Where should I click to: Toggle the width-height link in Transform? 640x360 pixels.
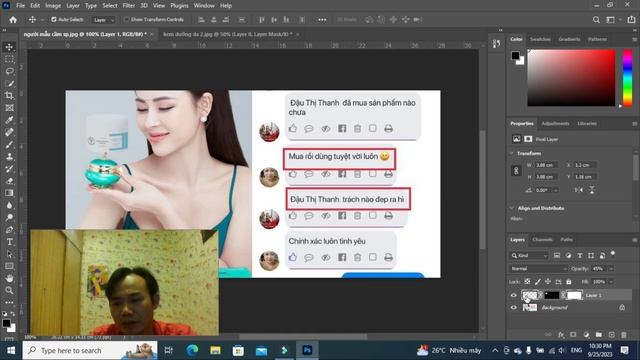pyautogui.click(x=516, y=171)
